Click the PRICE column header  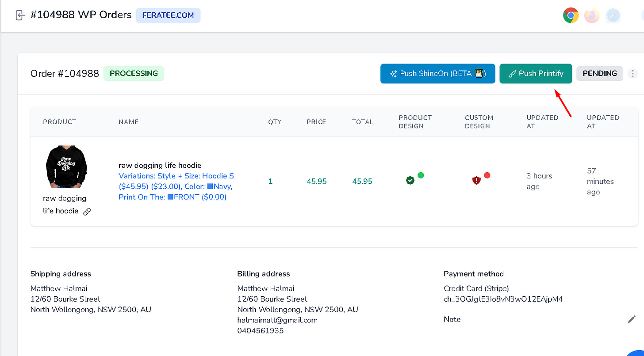(316, 122)
